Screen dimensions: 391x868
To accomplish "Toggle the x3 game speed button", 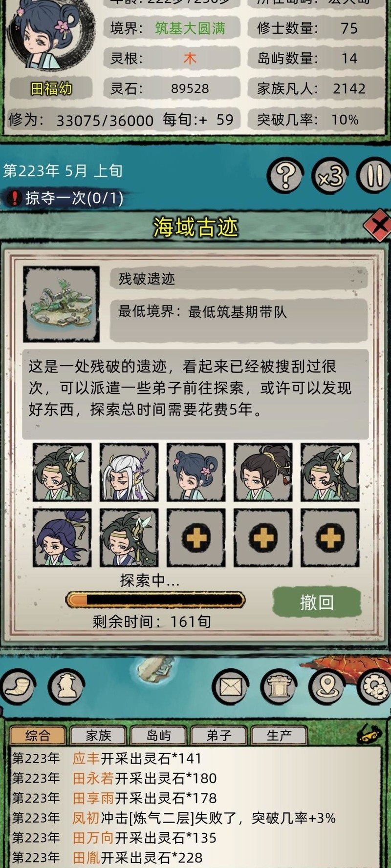I will pos(330,176).
